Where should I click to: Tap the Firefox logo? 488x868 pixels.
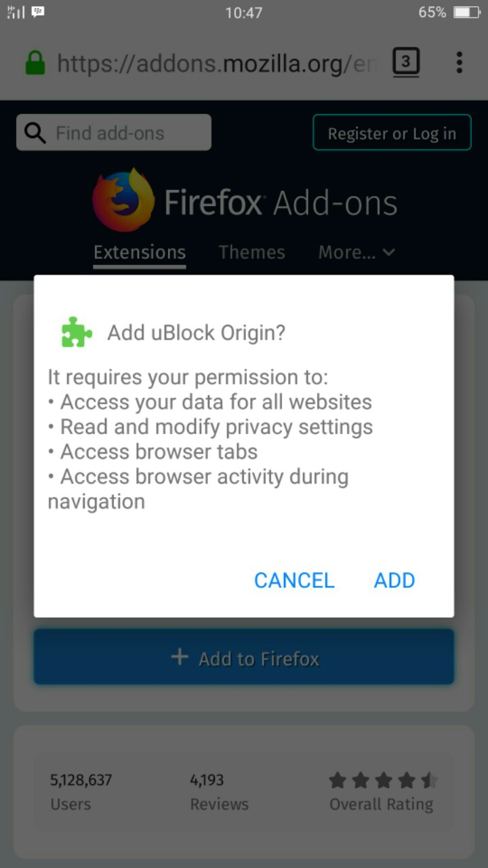pyautogui.click(x=123, y=200)
